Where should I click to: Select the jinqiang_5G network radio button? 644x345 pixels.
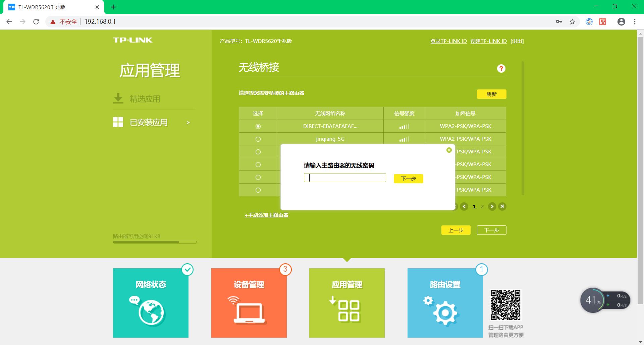(x=258, y=139)
